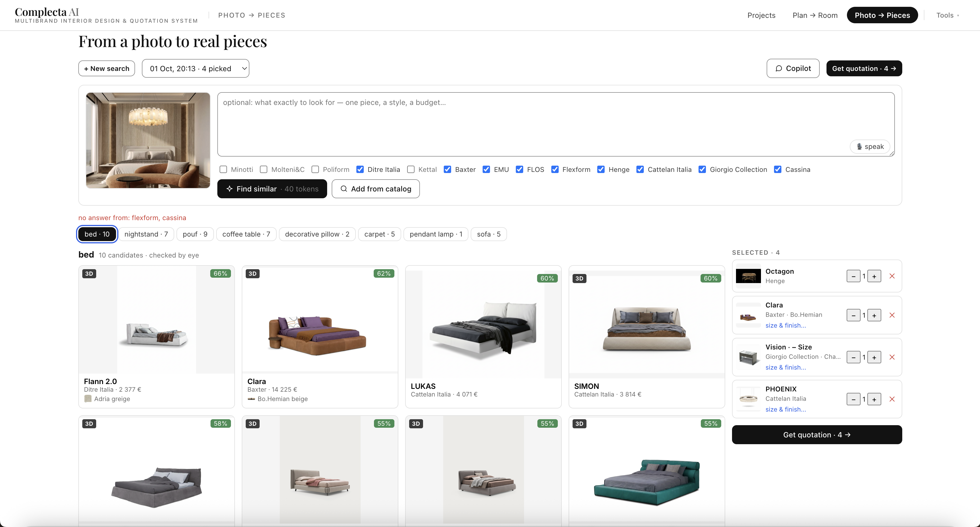This screenshot has height=527, width=980.
Task: Click the 3D badge on Flann 2.0 card
Action: [89, 274]
